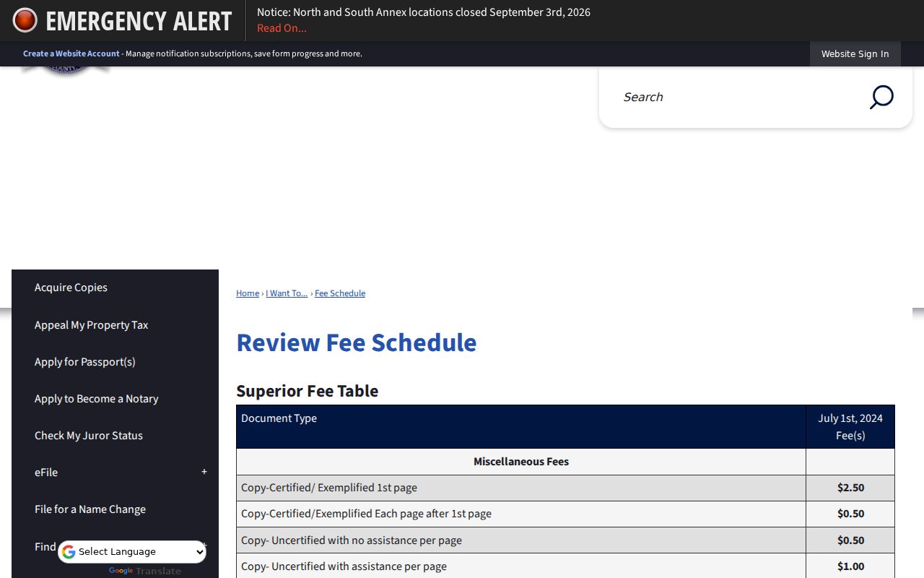This screenshot has height=578, width=924.
Task: Follow the I Want To... breadcrumb link
Action: click(287, 293)
